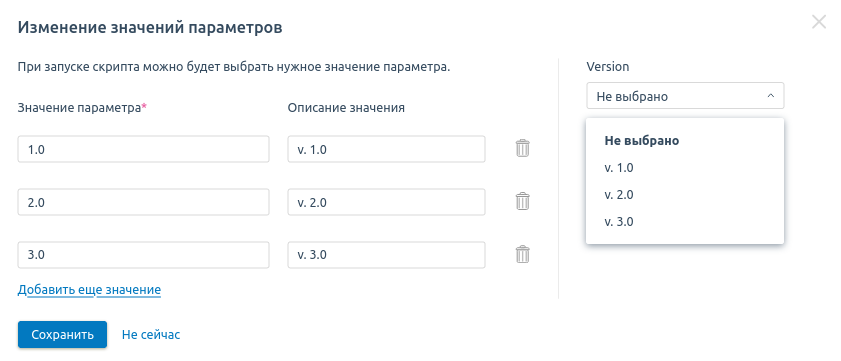Screen dimensions: 841x361
Task: Click the parameter value field containing 2.0
Action: coord(143,202)
